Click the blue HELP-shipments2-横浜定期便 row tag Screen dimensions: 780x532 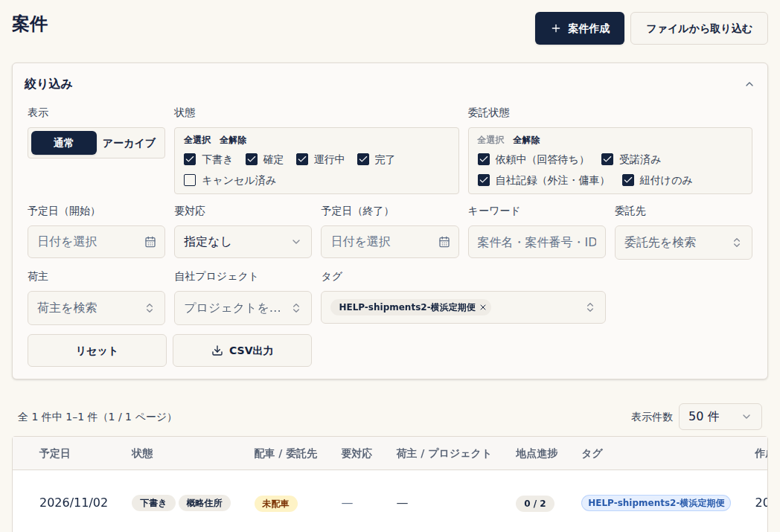coord(656,503)
